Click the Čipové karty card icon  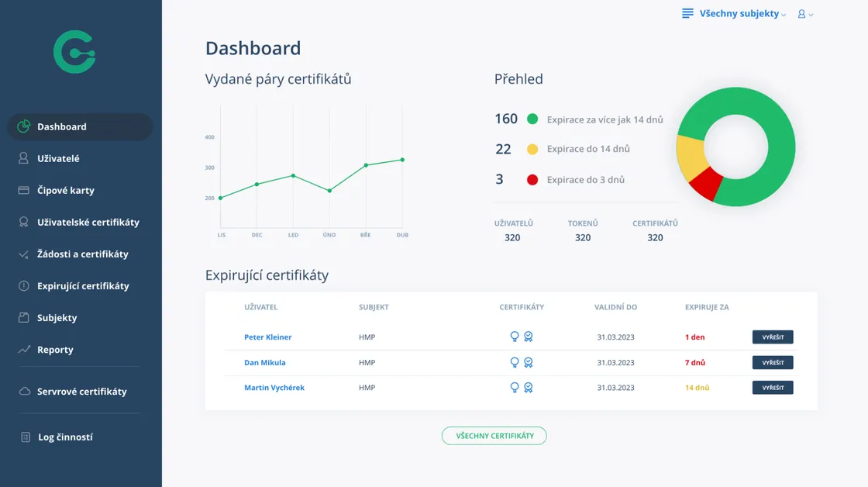pos(23,190)
